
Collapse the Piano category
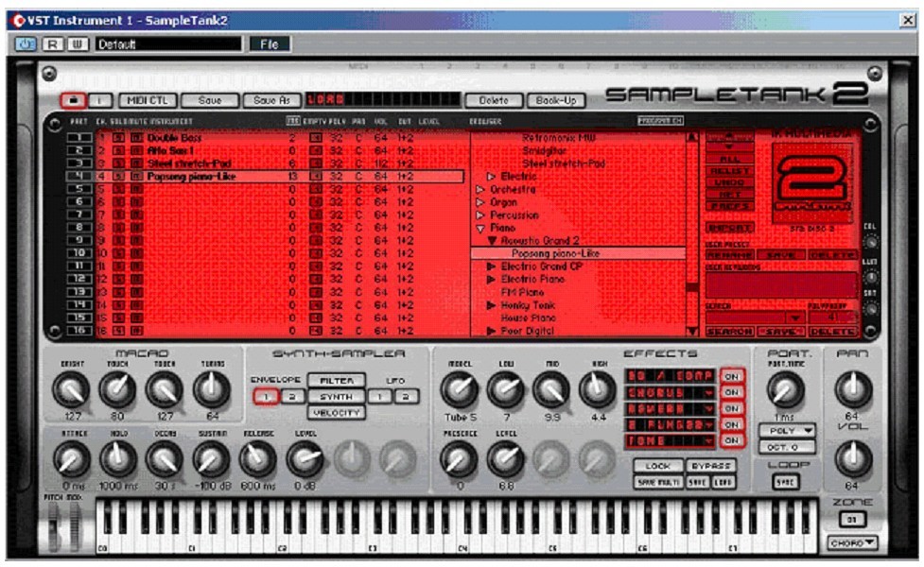(x=480, y=228)
